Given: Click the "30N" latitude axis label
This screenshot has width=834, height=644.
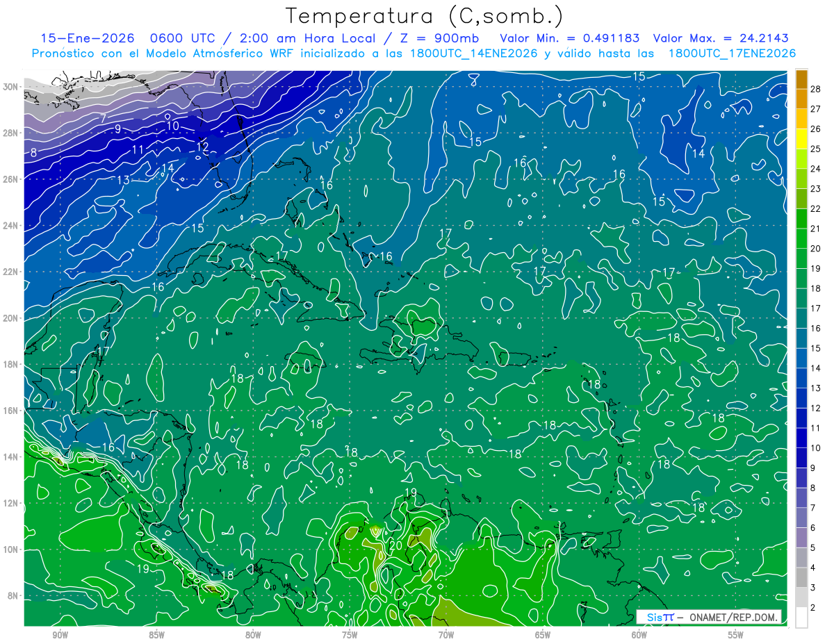Looking at the screenshot, I should click(10, 86).
